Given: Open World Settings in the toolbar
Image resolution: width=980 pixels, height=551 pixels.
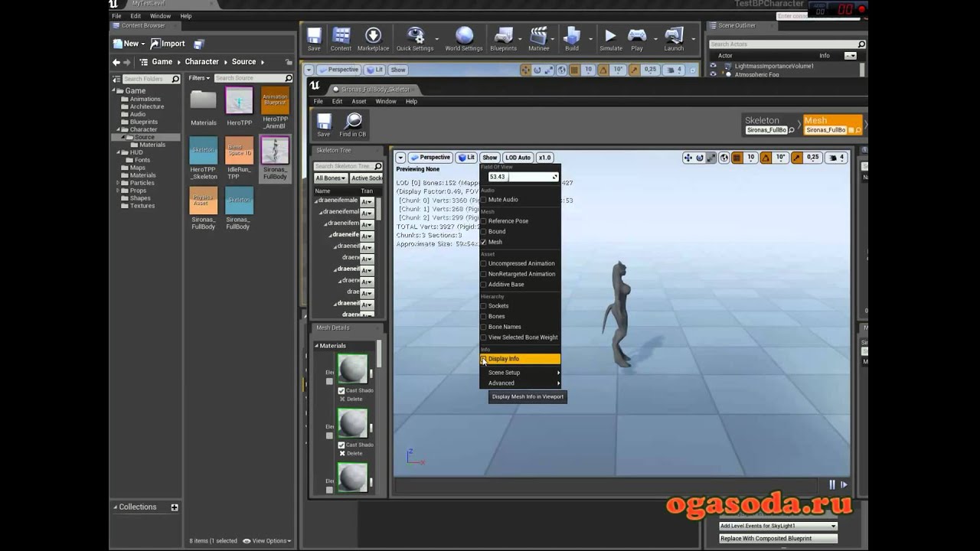Looking at the screenshot, I should click(464, 39).
